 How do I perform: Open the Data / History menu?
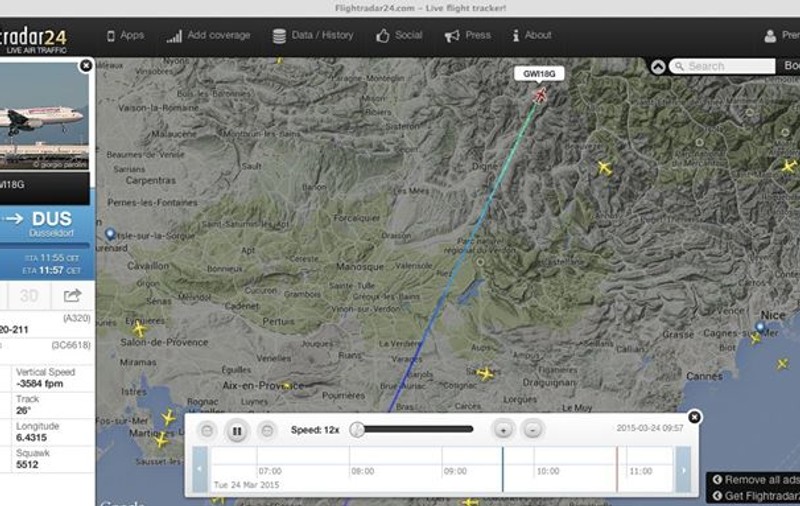(x=313, y=35)
